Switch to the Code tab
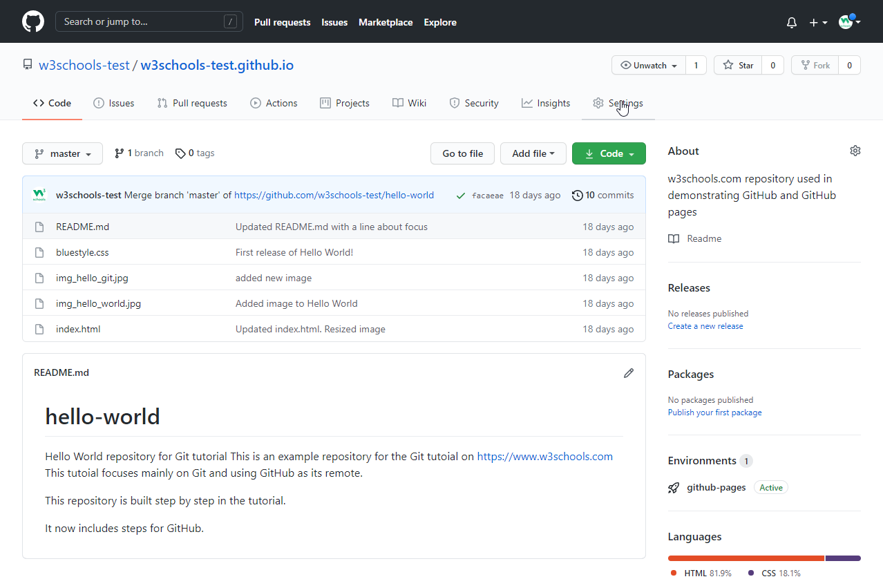883x588 pixels. coord(52,103)
